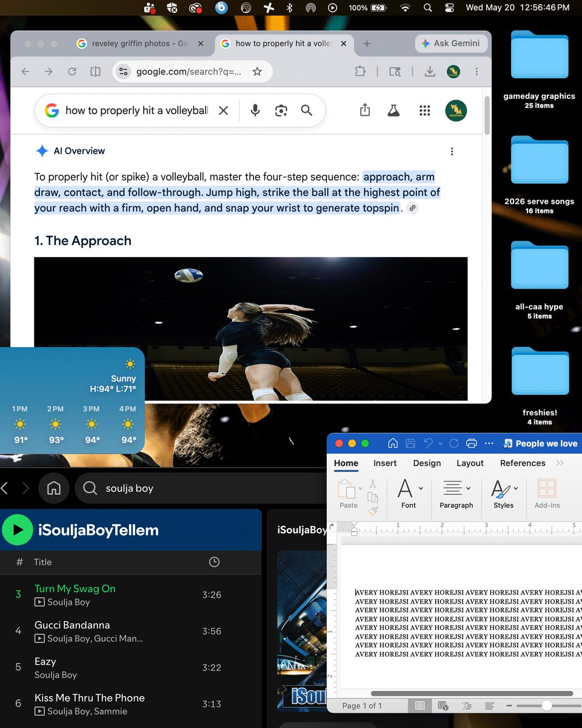Click the Home icon in Word title bar
This screenshot has width=582, height=728.
click(393, 443)
